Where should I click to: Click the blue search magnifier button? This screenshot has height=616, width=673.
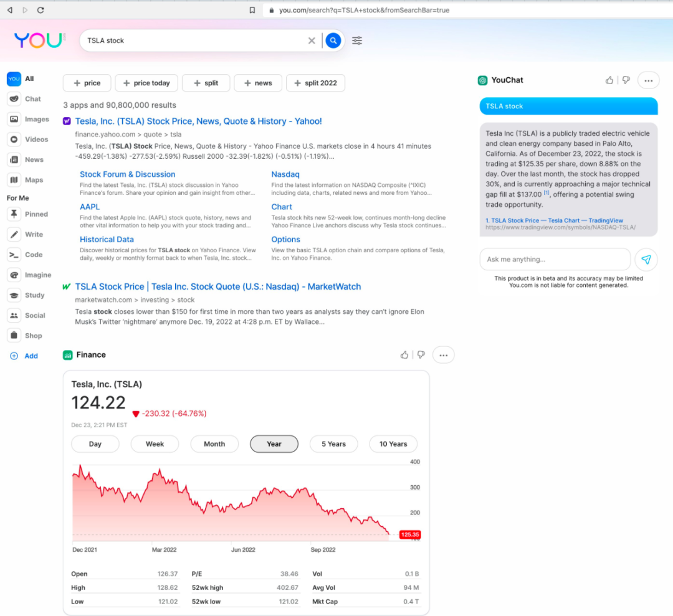click(333, 40)
